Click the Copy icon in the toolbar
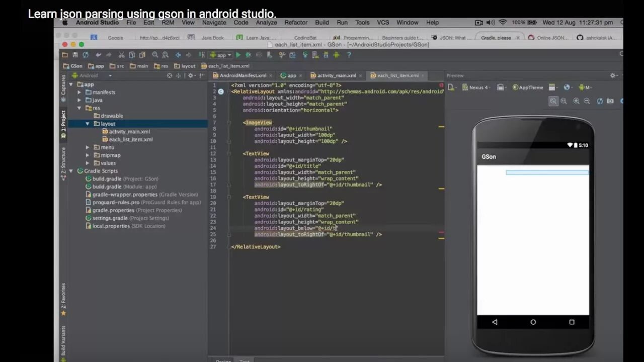The height and width of the screenshot is (362, 644). click(132, 55)
